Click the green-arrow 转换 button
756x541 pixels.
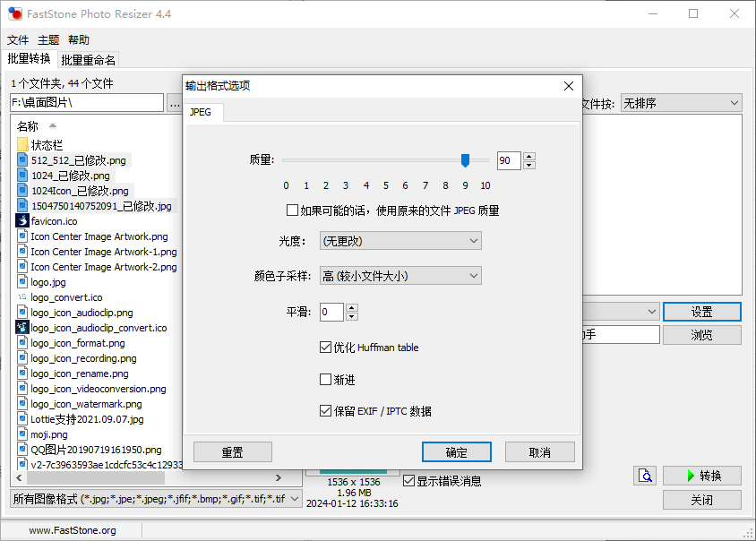pos(701,476)
